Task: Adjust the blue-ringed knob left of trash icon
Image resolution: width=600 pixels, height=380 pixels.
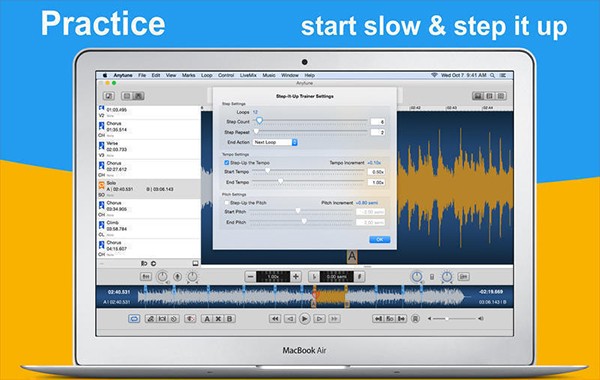Action: pos(417,276)
